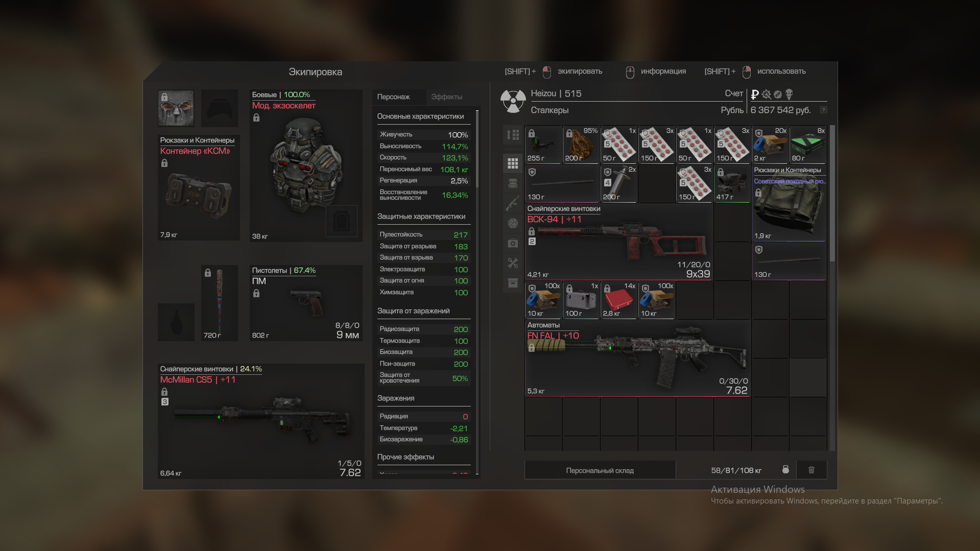This screenshot has width=980, height=551.
Task: Select the equipped mask slot
Action: pos(176,108)
